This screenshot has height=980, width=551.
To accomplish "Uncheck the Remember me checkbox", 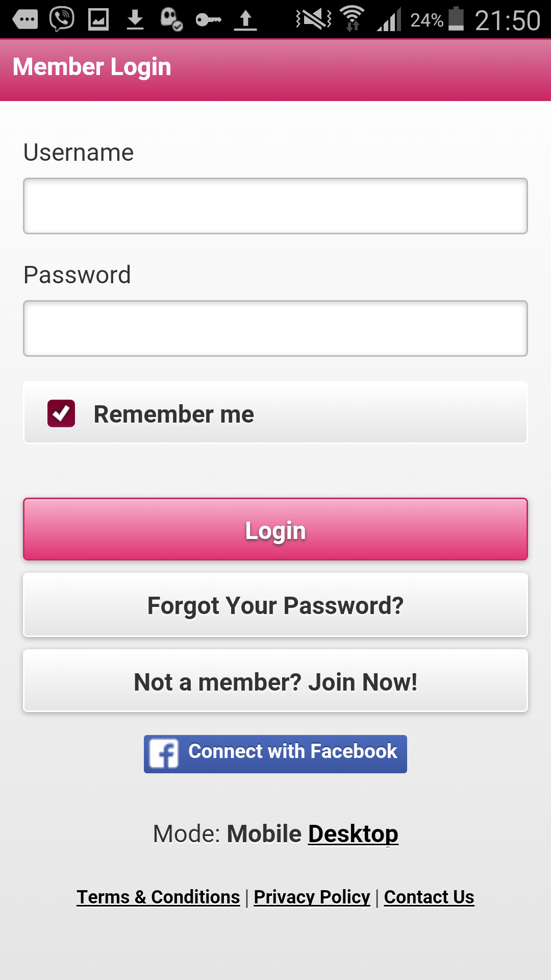I will pos(61,413).
